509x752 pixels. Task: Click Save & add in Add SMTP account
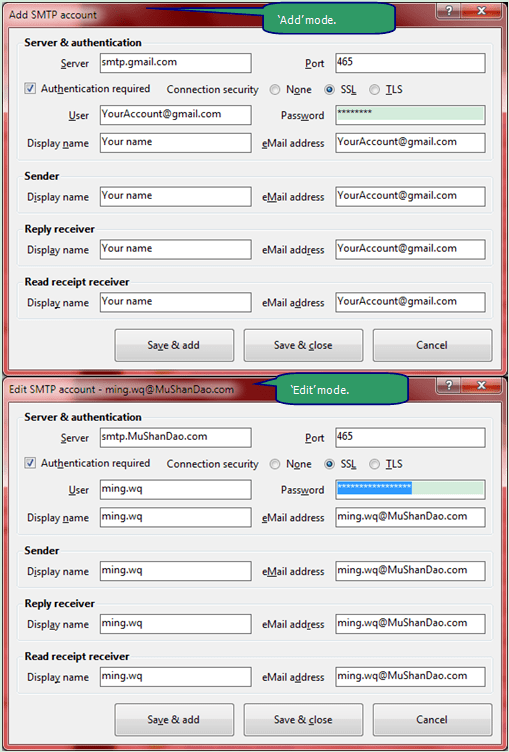(x=174, y=345)
